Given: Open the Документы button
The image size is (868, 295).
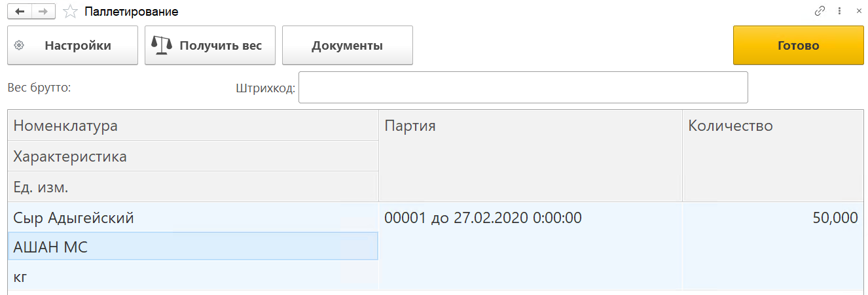Looking at the screenshot, I should coord(347,46).
